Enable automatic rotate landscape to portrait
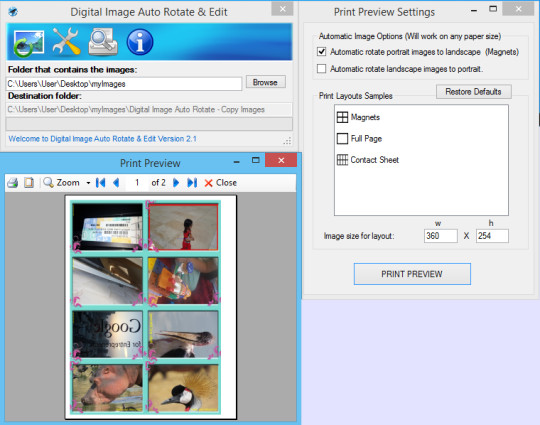Screen dimensions: 540x425 (321, 69)
